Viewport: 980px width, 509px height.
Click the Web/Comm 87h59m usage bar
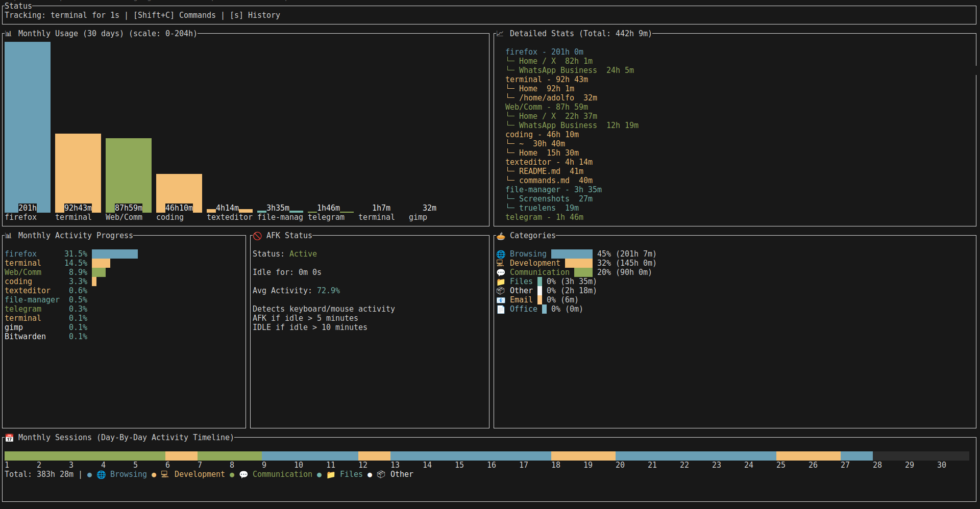pos(129,175)
